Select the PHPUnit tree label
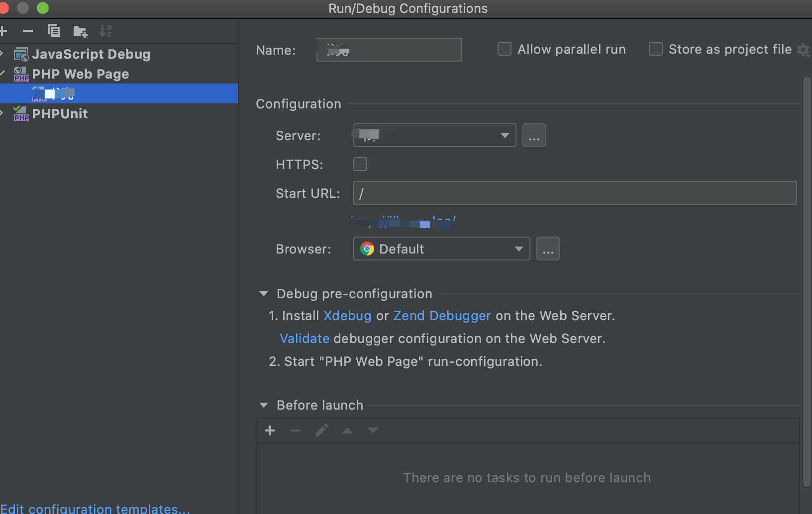Viewport: 812px width, 514px height. coord(60,114)
